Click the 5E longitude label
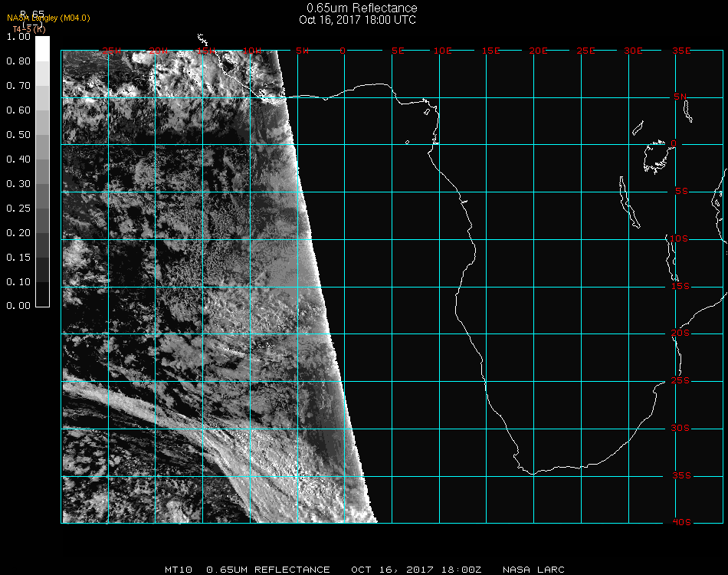 pyautogui.click(x=398, y=51)
